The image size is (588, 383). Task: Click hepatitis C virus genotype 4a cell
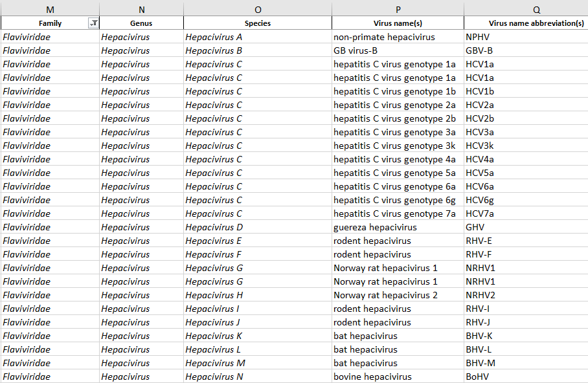[x=398, y=159]
